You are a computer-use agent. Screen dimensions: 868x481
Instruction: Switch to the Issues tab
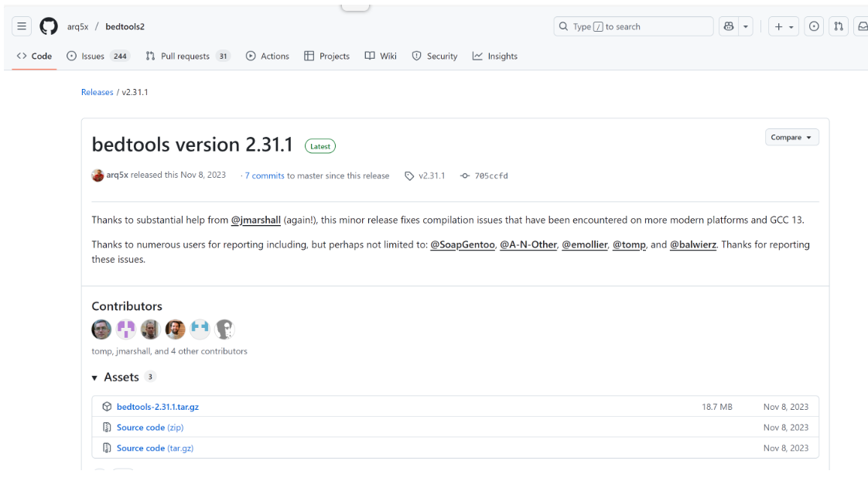98,56
